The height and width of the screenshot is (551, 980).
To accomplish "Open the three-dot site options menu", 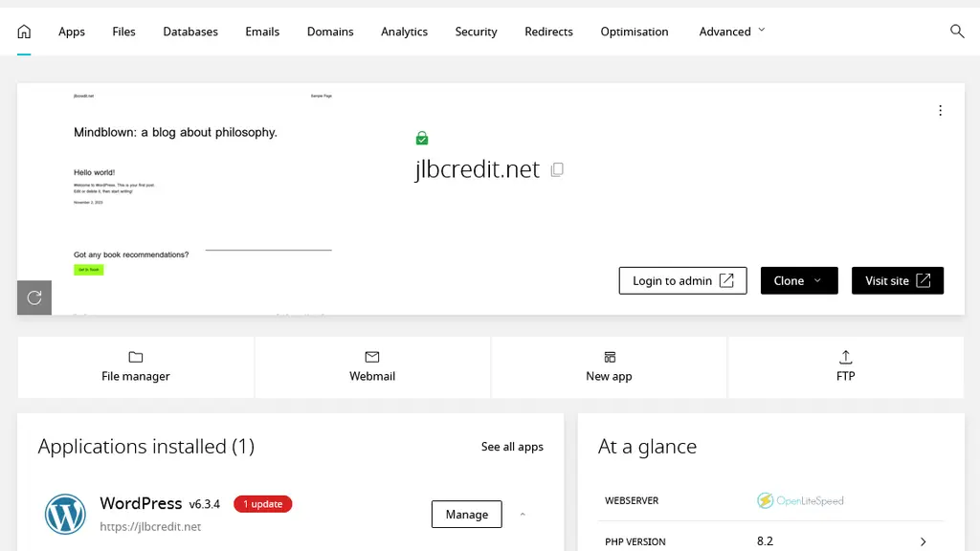I will coord(940,111).
